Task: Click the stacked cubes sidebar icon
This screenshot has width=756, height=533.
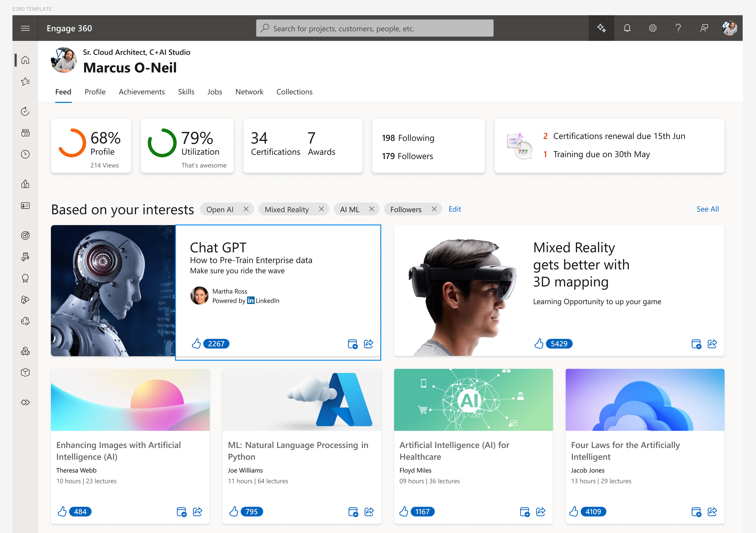Action: point(25,351)
